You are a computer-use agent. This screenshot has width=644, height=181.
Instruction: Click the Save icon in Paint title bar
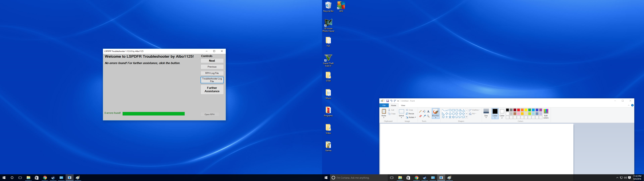(x=388, y=101)
